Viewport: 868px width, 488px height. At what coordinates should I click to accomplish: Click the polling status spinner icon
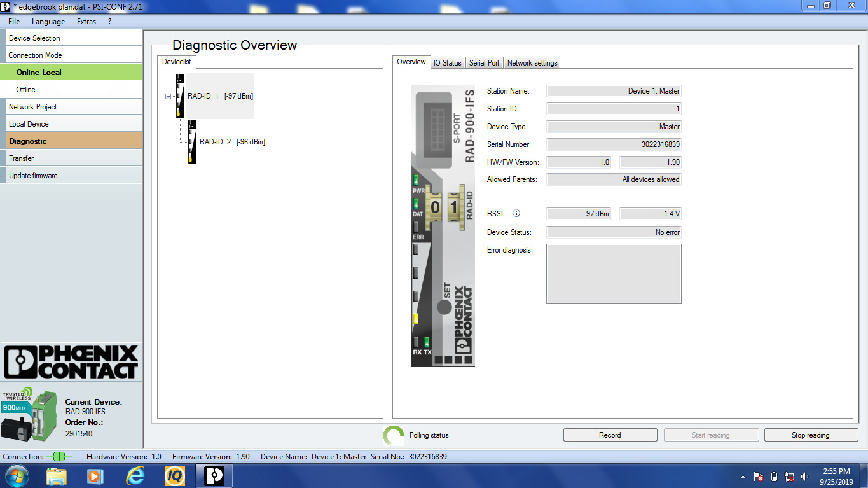(x=394, y=435)
